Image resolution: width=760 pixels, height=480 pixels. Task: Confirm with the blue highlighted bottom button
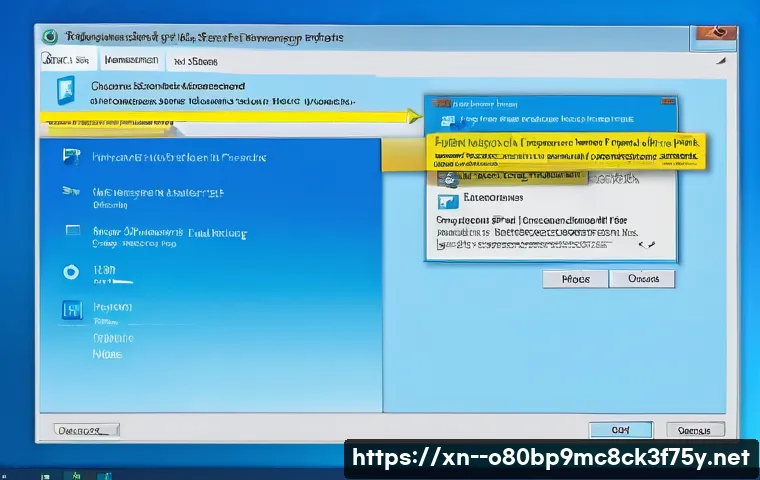[621, 430]
